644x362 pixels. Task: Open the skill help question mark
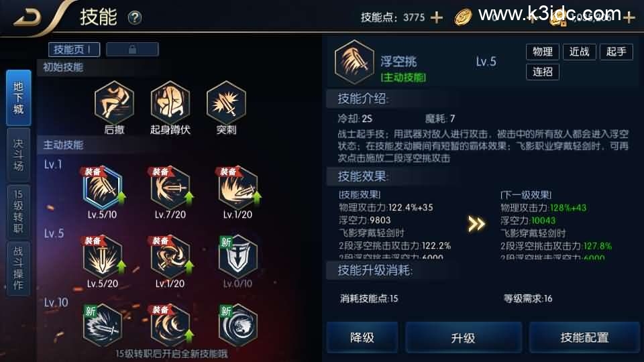click(x=135, y=17)
